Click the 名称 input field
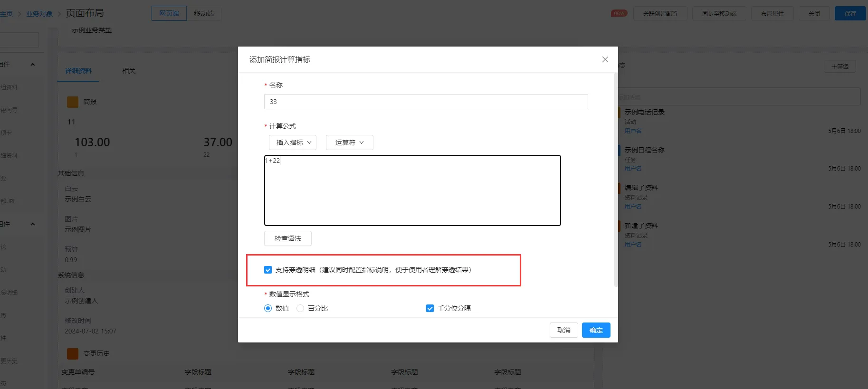Screen dimensions: 868x389 (x=426, y=102)
